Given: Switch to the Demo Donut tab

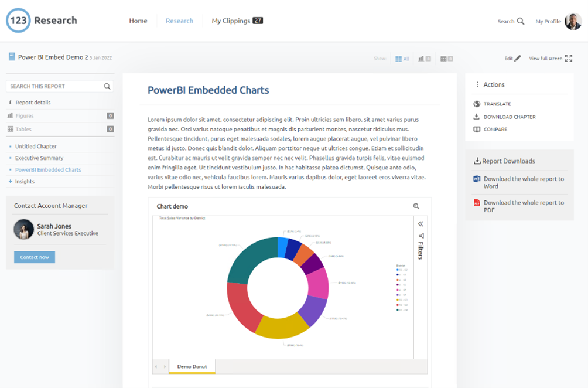Looking at the screenshot, I should (192, 365).
